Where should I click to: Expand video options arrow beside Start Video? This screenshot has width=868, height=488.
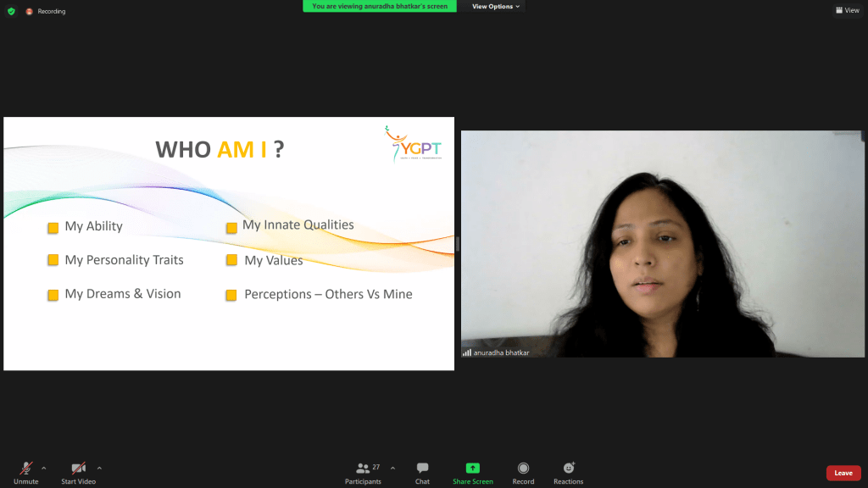click(x=100, y=468)
